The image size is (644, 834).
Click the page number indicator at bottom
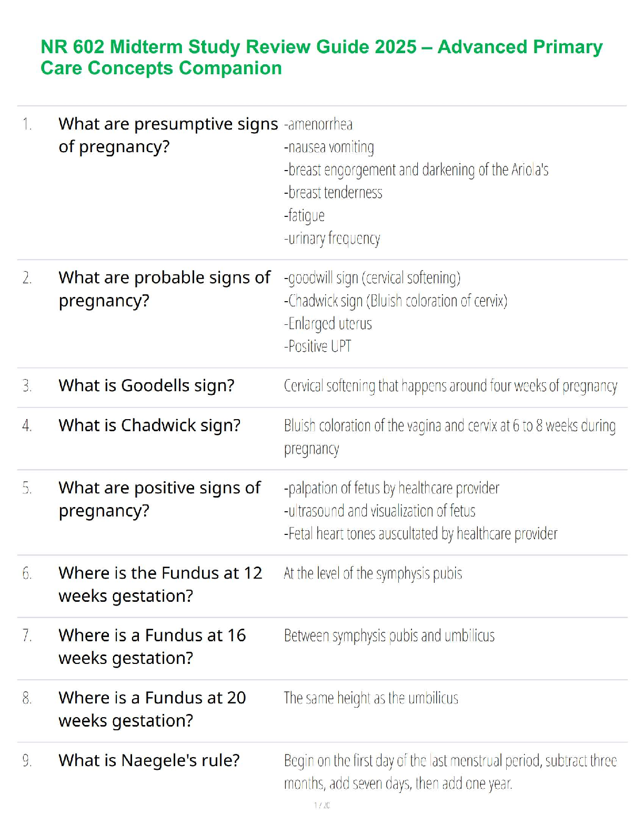(322, 805)
